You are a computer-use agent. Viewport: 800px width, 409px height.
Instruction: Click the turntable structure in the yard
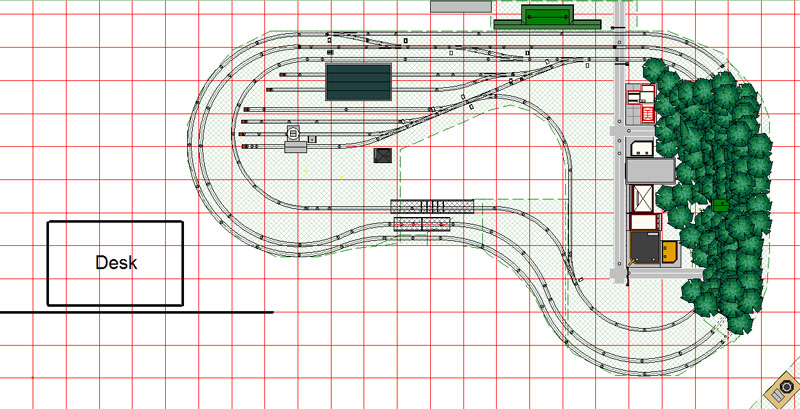pyautogui.click(x=295, y=135)
